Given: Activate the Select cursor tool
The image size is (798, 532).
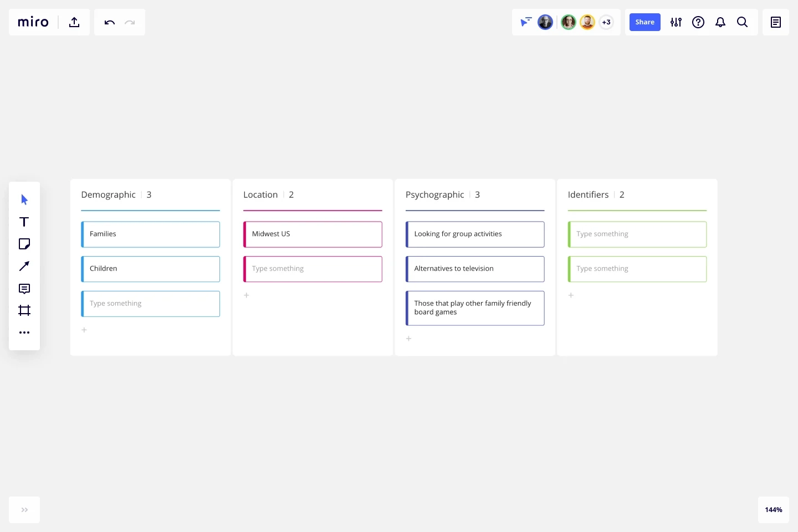Looking at the screenshot, I should click(x=24, y=199).
